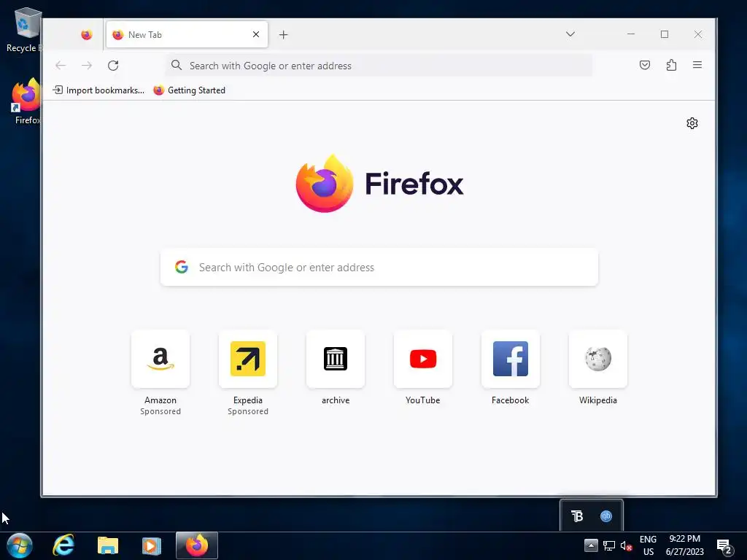Open the Getting Started bookmark
This screenshot has width=747, height=560.
click(190, 90)
